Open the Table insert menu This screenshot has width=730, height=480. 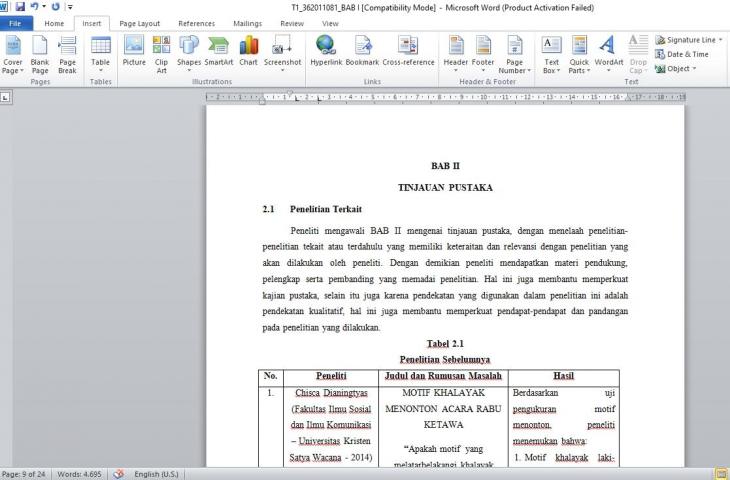tap(101, 54)
